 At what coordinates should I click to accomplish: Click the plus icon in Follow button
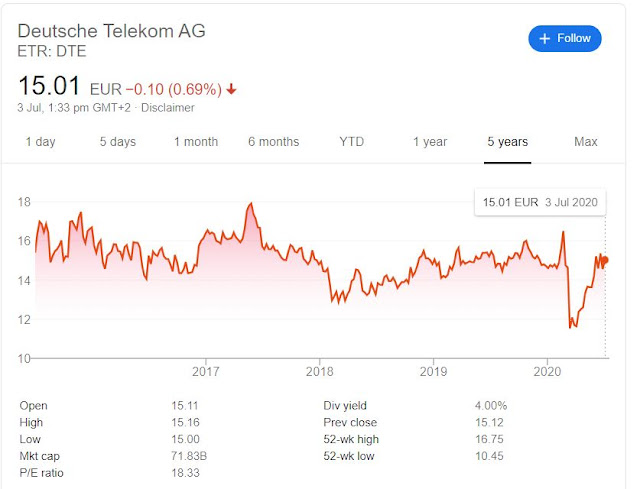click(545, 39)
